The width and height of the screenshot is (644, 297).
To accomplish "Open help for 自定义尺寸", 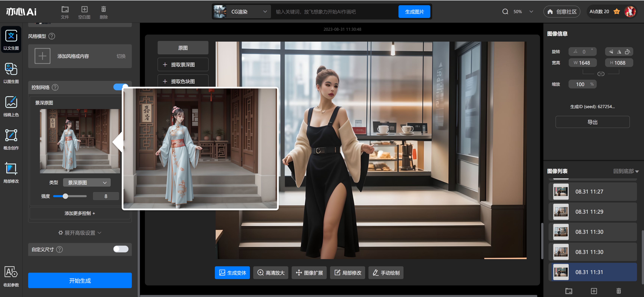I will 60,249.
